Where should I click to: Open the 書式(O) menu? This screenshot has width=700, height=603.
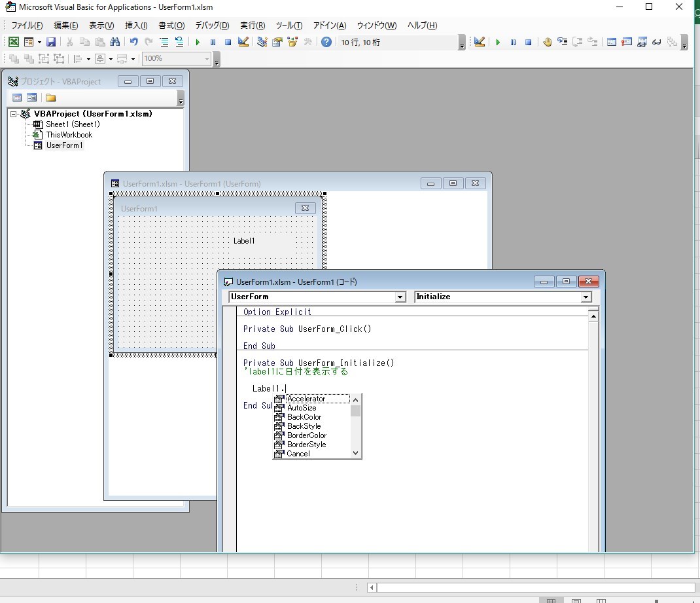[x=171, y=26]
